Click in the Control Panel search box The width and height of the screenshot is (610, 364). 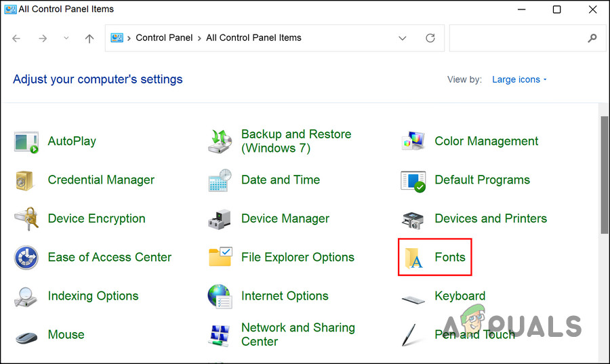527,38
